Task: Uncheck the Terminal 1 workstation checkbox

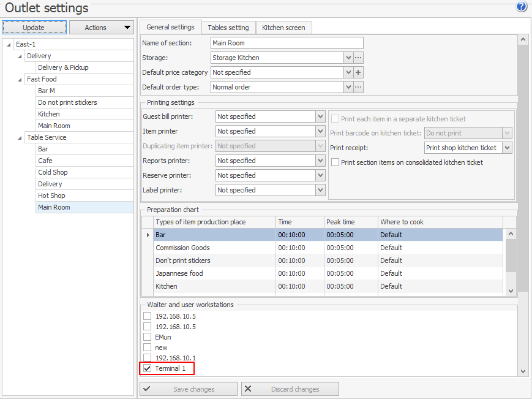Action: pos(147,368)
